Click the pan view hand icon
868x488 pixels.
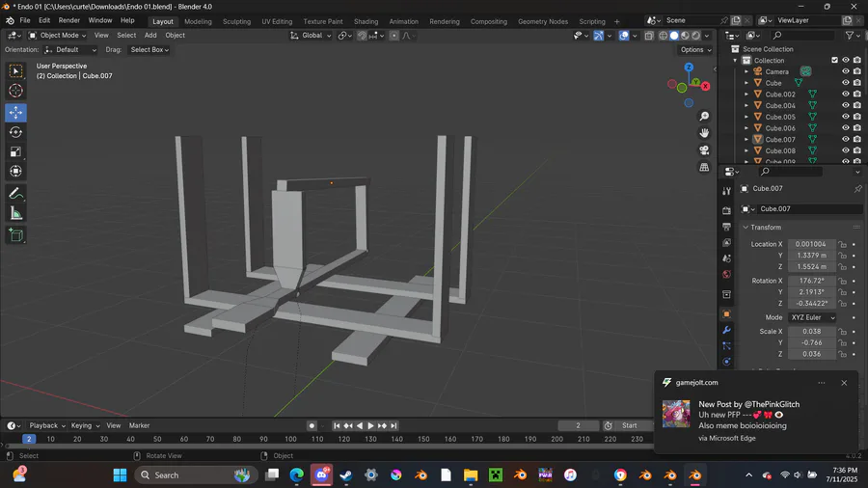704,133
